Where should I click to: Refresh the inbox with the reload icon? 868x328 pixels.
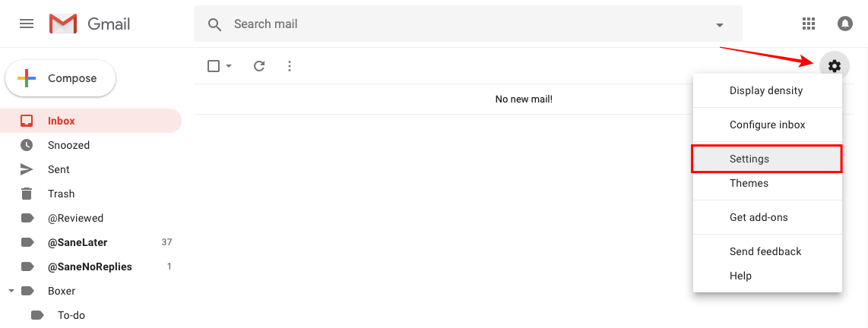259,66
